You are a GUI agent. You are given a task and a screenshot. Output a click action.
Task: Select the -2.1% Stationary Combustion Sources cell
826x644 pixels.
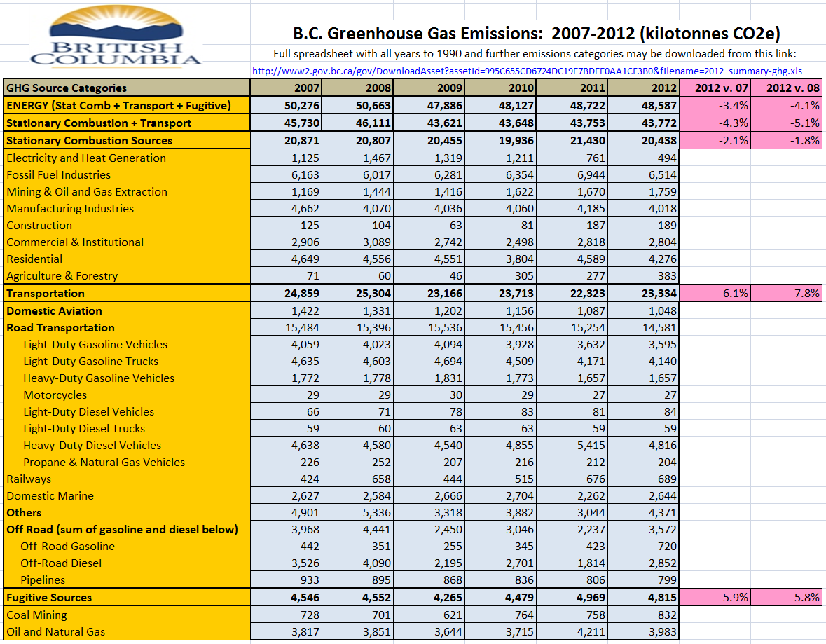pyautogui.click(x=715, y=140)
